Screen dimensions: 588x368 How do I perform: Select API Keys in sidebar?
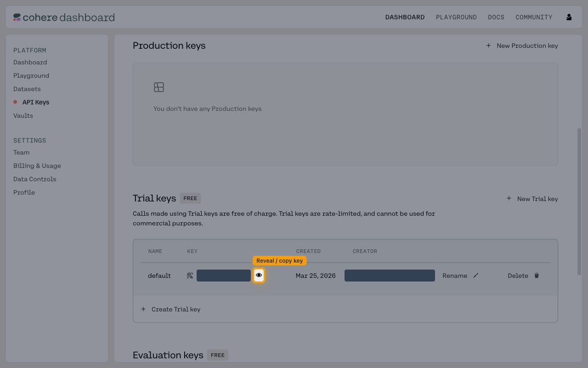[x=36, y=102]
